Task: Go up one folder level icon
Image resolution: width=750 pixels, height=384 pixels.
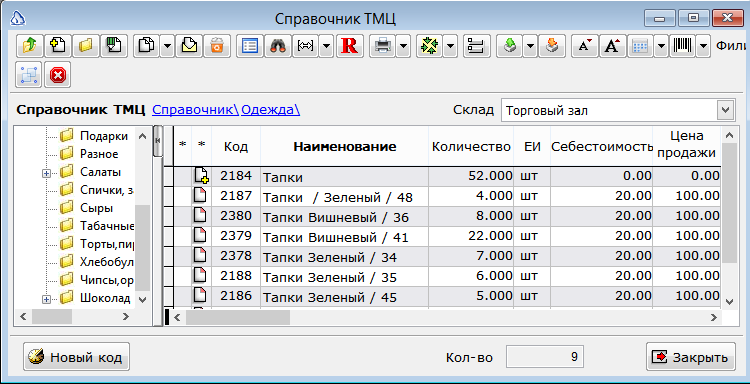Action: (30, 45)
